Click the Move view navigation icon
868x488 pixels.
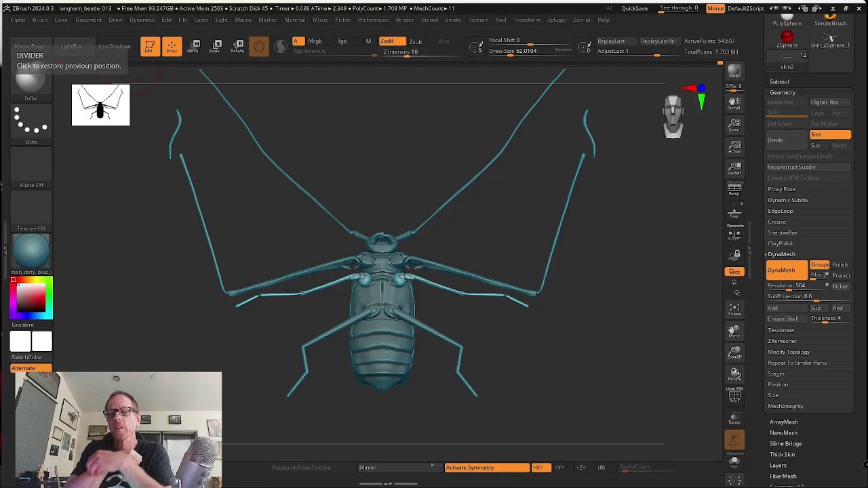[734, 331]
